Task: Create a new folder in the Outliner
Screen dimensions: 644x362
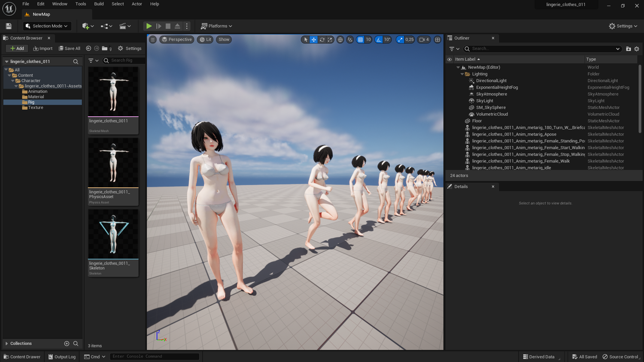Action: (629, 49)
